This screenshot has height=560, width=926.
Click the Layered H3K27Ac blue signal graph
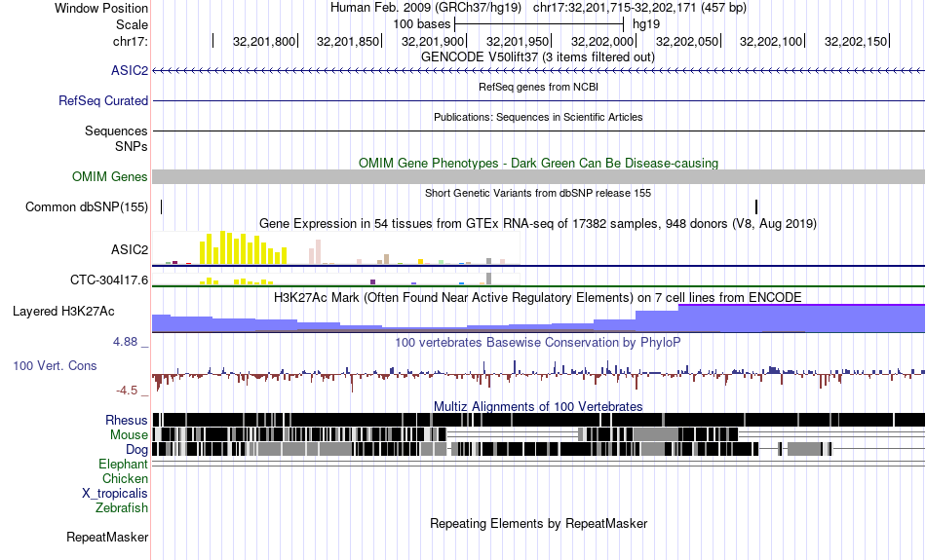click(539, 318)
